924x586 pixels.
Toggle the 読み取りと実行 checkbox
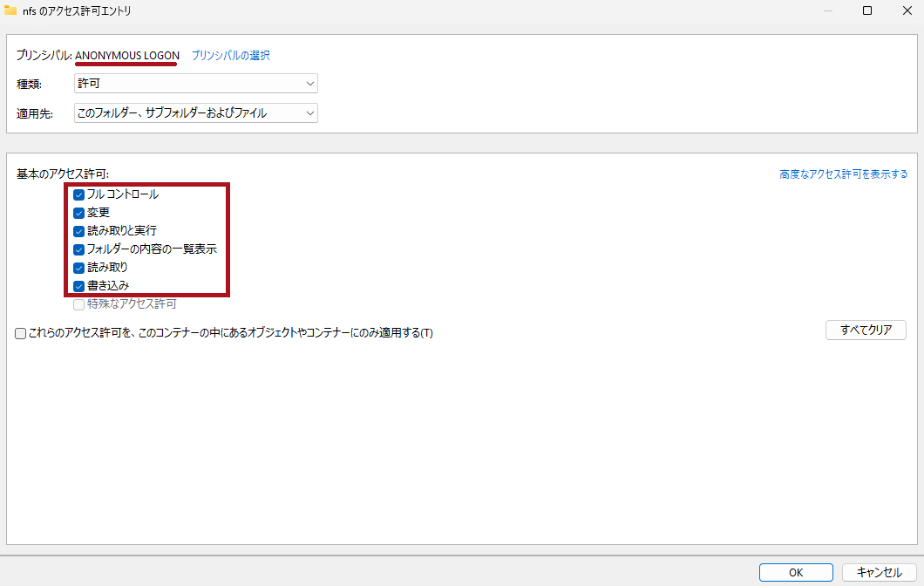coord(78,232)
